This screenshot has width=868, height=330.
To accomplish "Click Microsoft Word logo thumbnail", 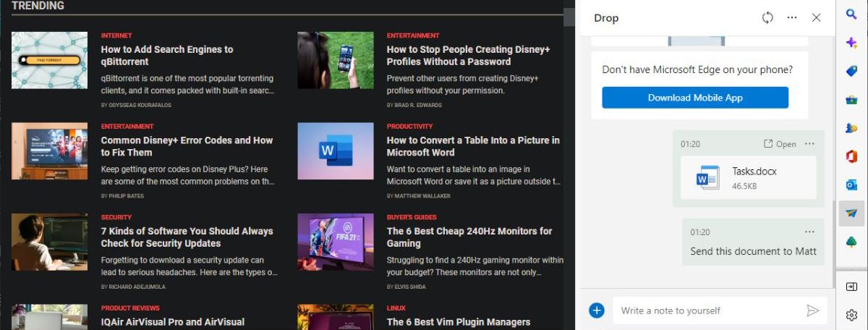I will pyautogui.click(x=336, y=151).
